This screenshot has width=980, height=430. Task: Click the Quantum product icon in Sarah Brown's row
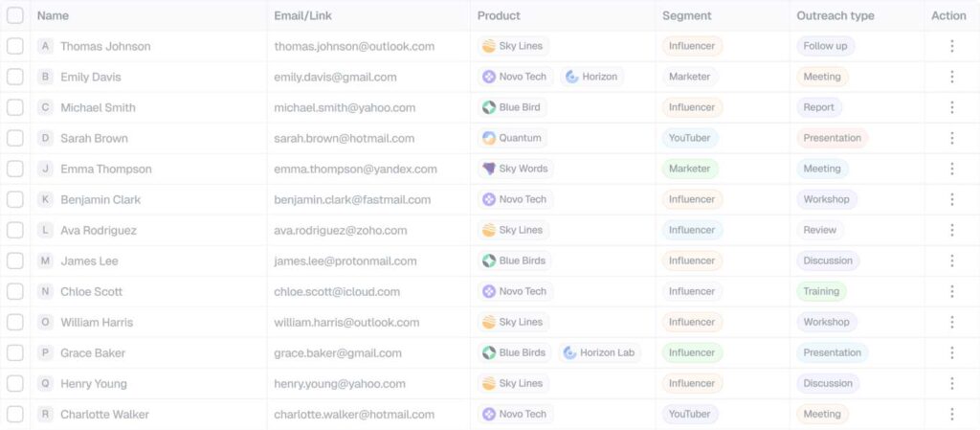coord(489,138)
